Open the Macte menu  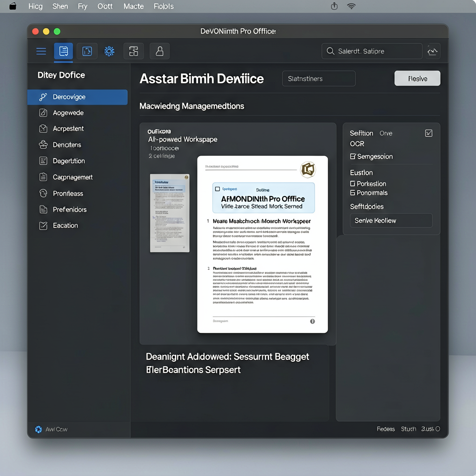pyautogui.click(x=133, y=6)
